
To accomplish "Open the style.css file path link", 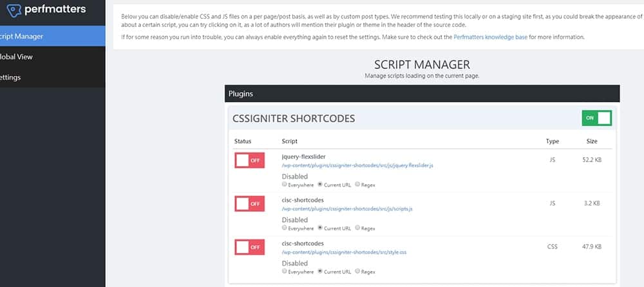I will click(x=344, y=252).
